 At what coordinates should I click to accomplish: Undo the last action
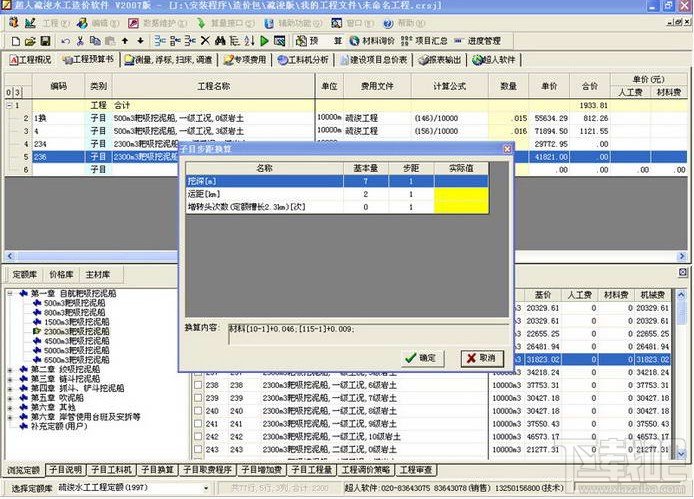click(66, 41)
